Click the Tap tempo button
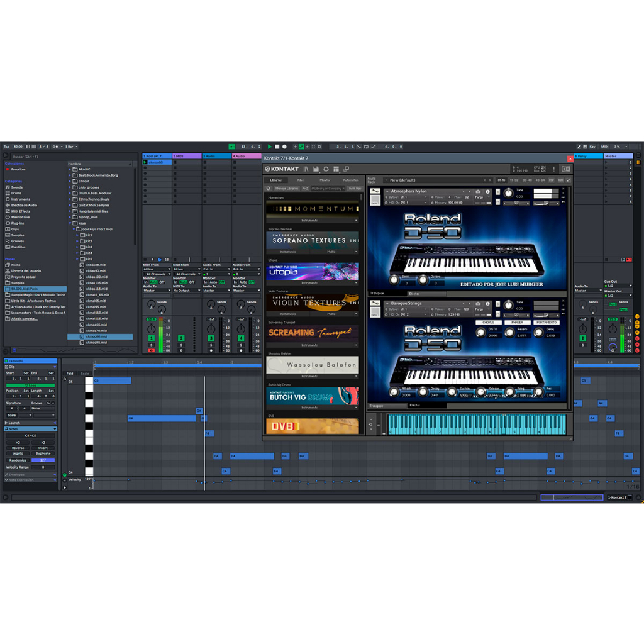This screenshot has width=644, height=644. click(6, 147)
